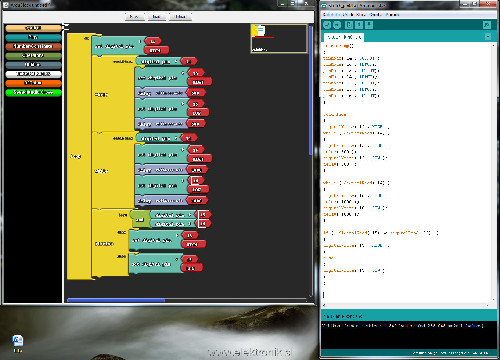Click the blue horizontal scrollbar in ArduBlock canvas
Image resolution: width=500 pixels, height=360 pixels.
116,300
